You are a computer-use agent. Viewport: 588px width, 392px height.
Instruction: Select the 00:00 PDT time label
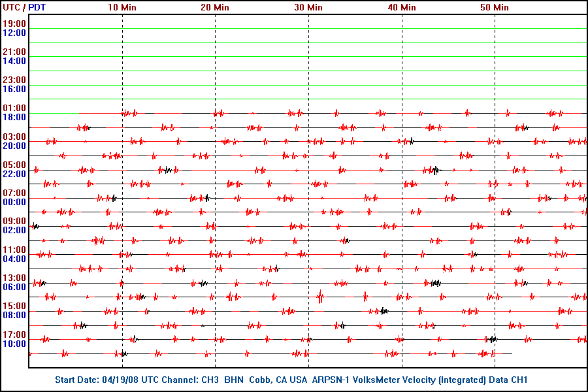point(14,202)
